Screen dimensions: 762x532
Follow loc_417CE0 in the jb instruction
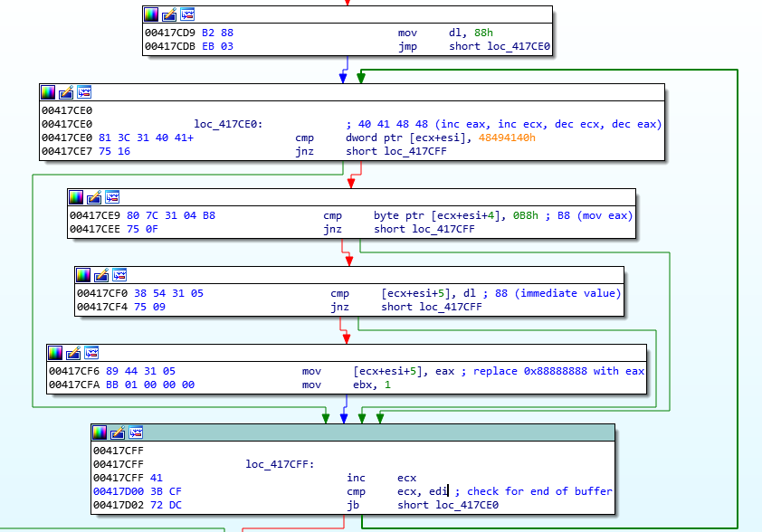point(467,505)
